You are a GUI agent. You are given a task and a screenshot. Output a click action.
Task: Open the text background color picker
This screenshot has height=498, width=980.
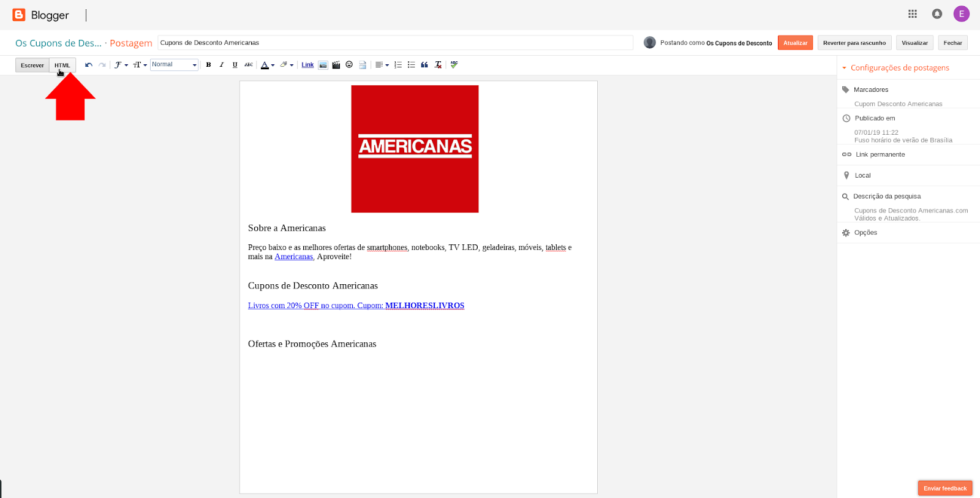point(287,65)
